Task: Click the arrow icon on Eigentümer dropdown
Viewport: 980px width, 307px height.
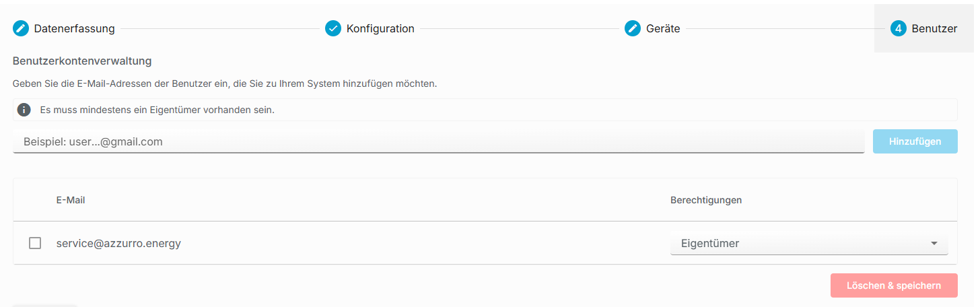Action: 934,244
